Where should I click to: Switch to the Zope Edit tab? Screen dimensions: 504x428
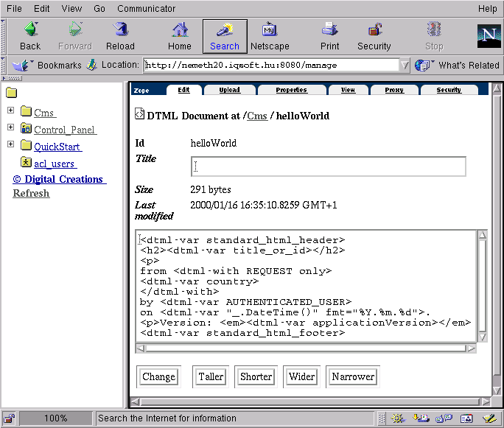tap(184, 90)
